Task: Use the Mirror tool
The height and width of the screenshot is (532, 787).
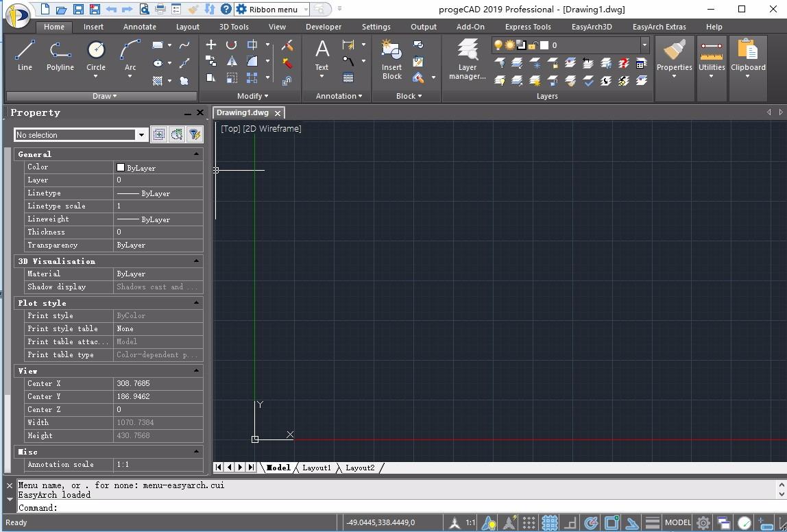Action: pyautogui.click(x=232, y=62)
